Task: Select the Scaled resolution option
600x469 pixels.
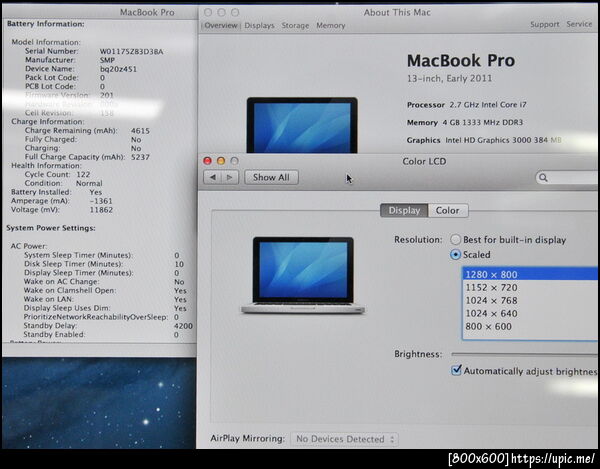Action: coord(455,255)
